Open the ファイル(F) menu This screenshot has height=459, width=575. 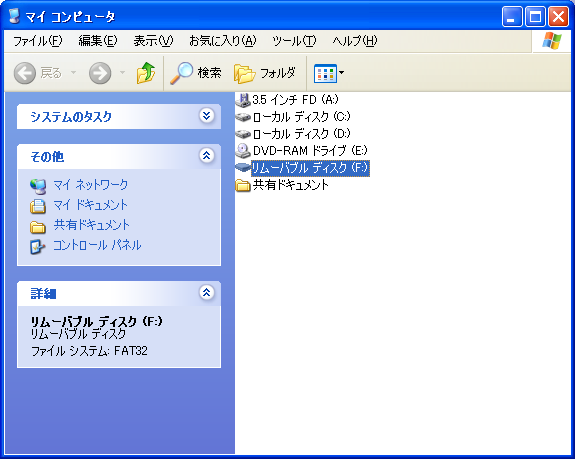point(38,41)
